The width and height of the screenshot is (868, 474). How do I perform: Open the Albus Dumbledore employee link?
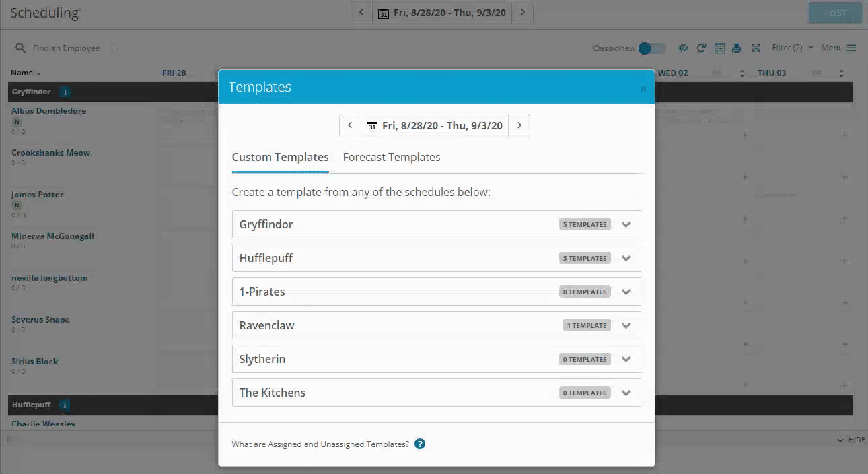(x=48, y=110)
